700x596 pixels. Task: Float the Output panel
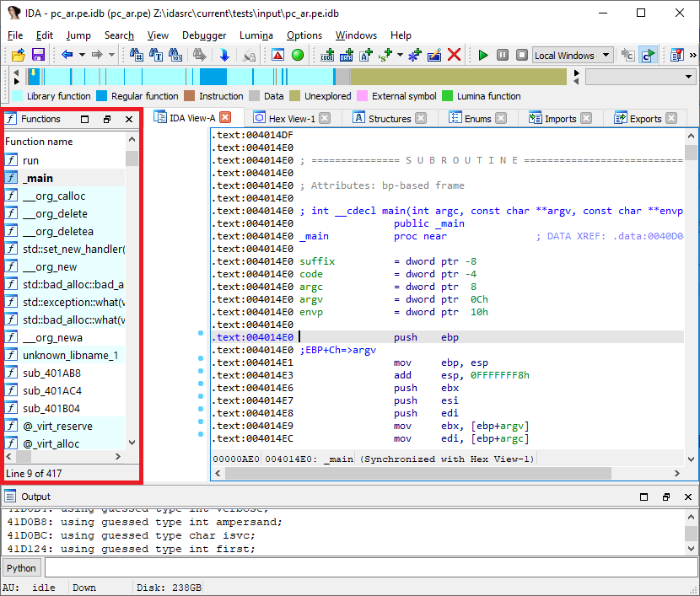coord(666,497)
